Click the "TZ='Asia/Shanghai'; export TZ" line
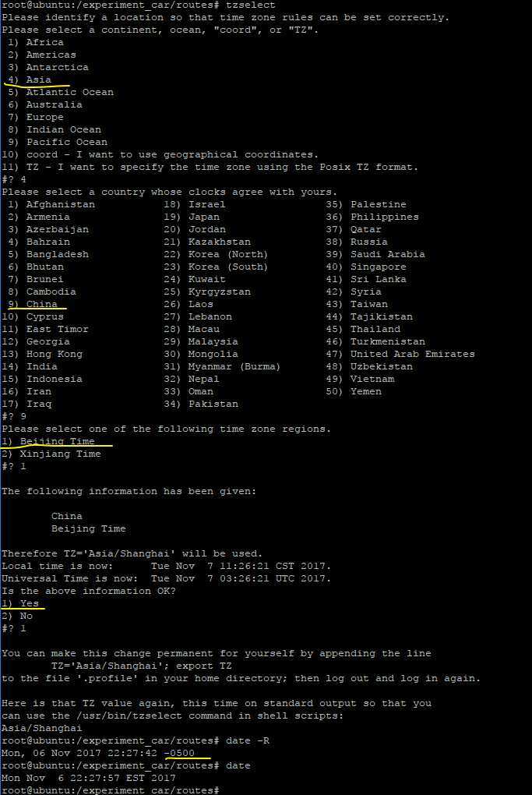The image size is (532, 795). point(141,666)
